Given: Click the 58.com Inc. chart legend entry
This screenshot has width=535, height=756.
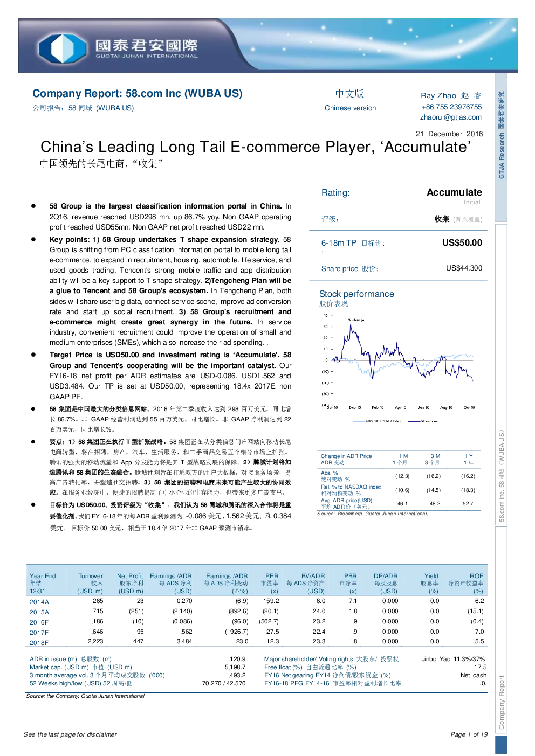Looking at the screenshot, I should [x=423, y=421].
